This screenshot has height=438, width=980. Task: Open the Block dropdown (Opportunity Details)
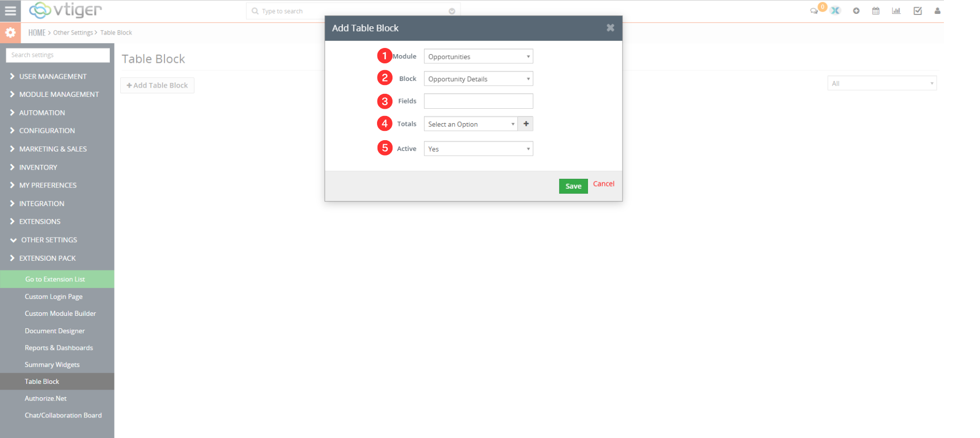pyautogui.click(x=478, y=79)
